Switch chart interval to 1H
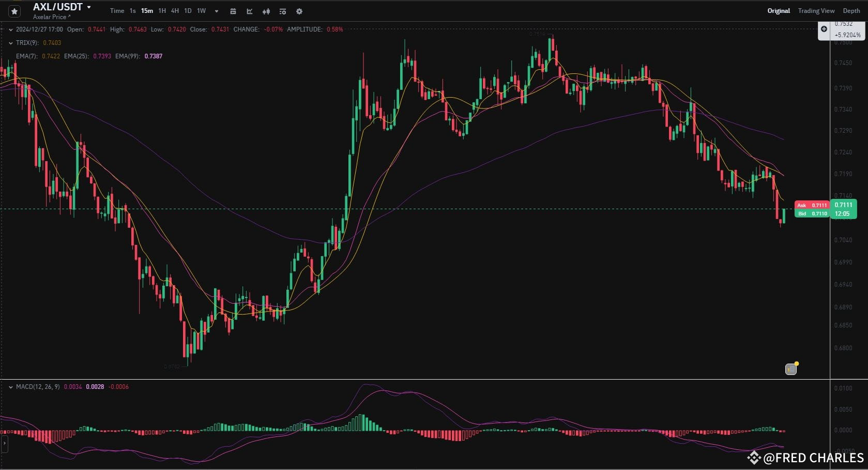The height and width of the screenshot is (470, 868). coord(162,11)
